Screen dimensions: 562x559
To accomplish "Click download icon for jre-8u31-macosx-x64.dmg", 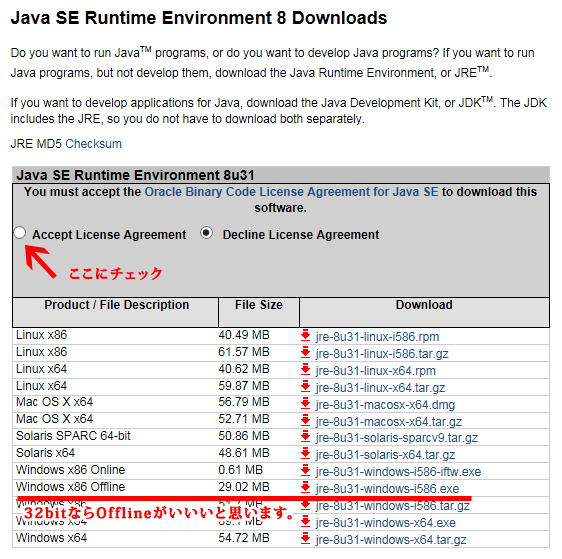I will click(x=305, y=403).
